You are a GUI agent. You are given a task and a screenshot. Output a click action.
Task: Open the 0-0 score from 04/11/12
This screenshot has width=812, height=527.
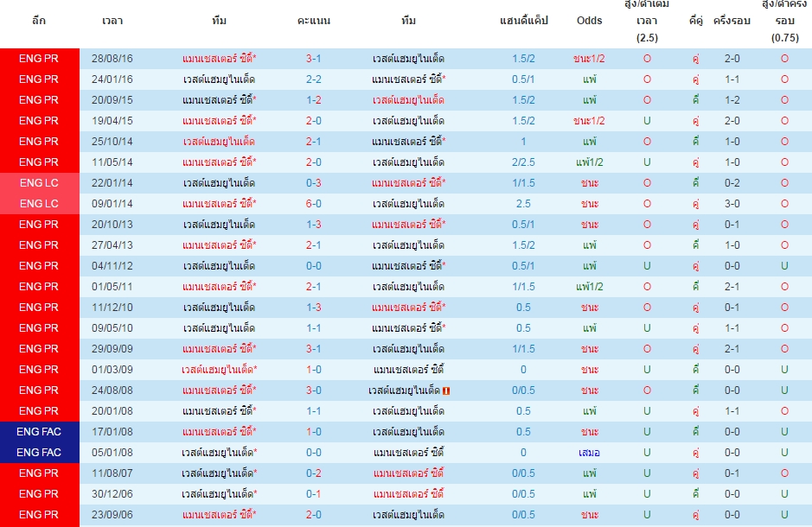point(313,266)
